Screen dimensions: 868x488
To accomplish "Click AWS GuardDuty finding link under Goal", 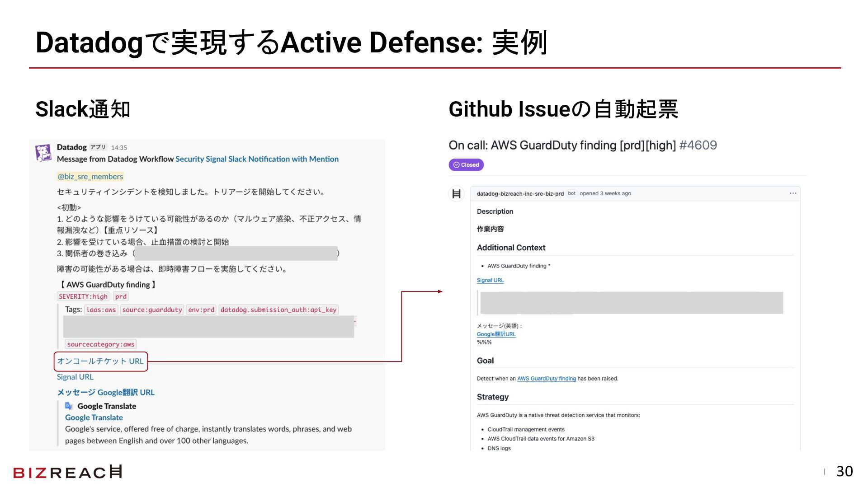I will pos(546,379).
